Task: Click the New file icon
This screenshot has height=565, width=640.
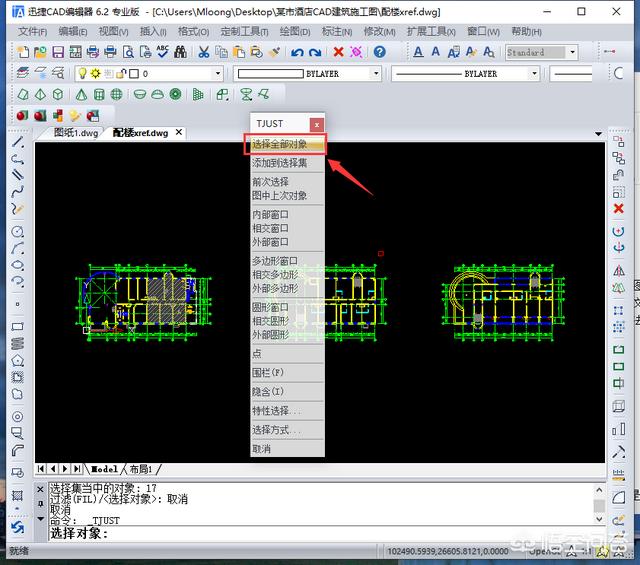Action: click(23, 52)
